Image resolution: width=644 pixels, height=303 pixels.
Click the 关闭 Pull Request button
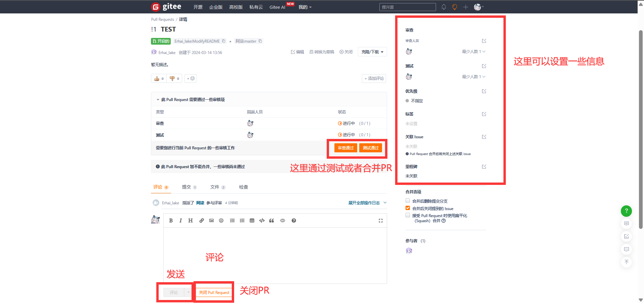click(214, 293)
